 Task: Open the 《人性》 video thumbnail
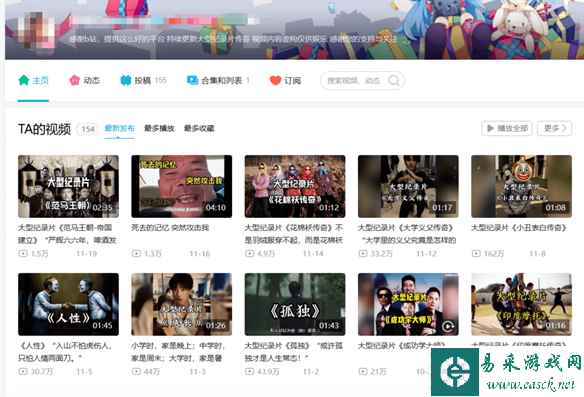coord(69,304)
